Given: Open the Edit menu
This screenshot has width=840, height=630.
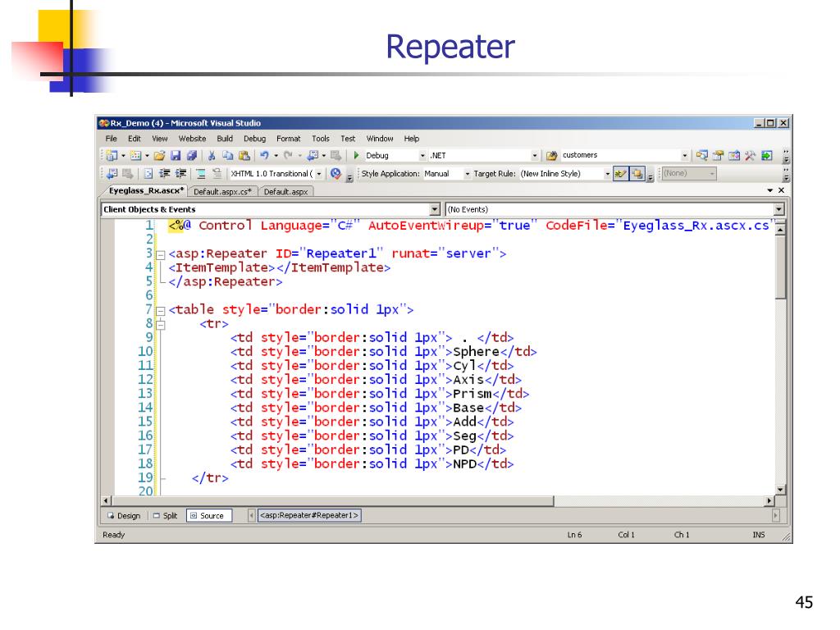Looking at the screenshot, I should pyautogui.click(x=134, y=138).
